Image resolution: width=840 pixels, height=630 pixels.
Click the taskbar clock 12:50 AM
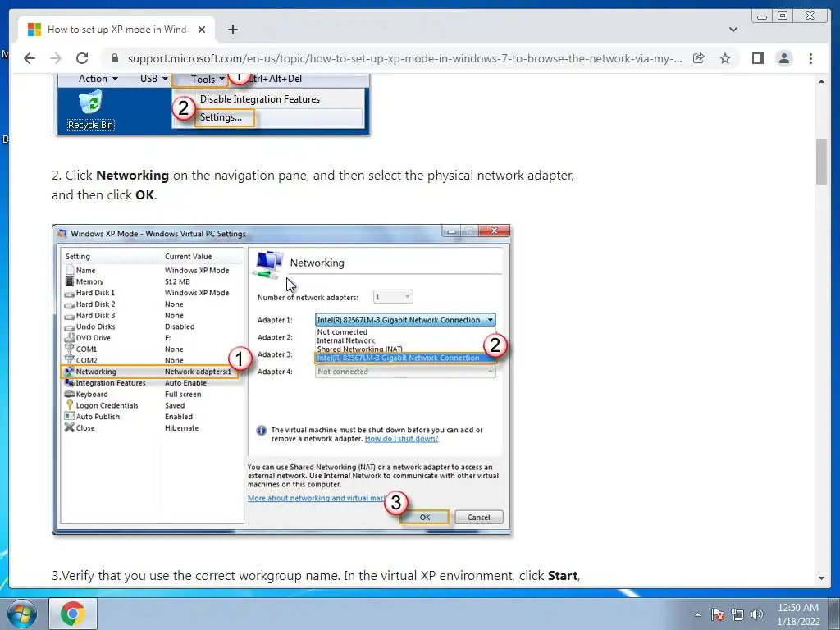pos(798,608)
